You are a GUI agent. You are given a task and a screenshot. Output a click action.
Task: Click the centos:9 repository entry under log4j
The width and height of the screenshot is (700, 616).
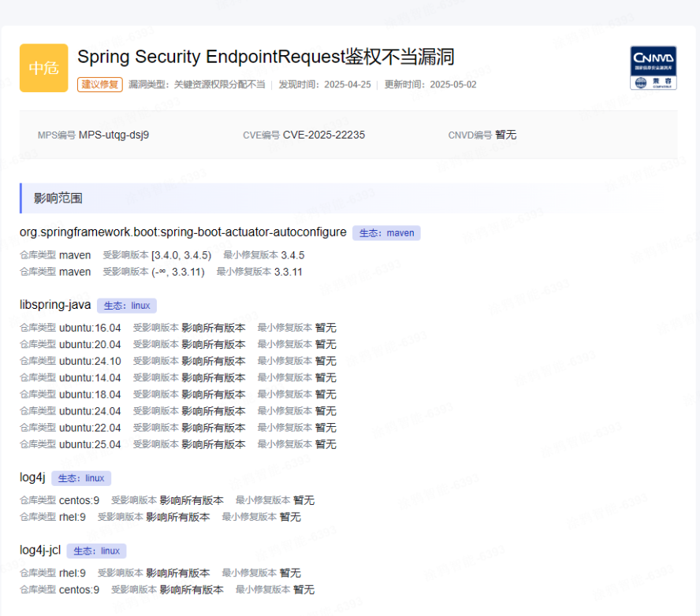pyautogui.click(x=79, y=500)
